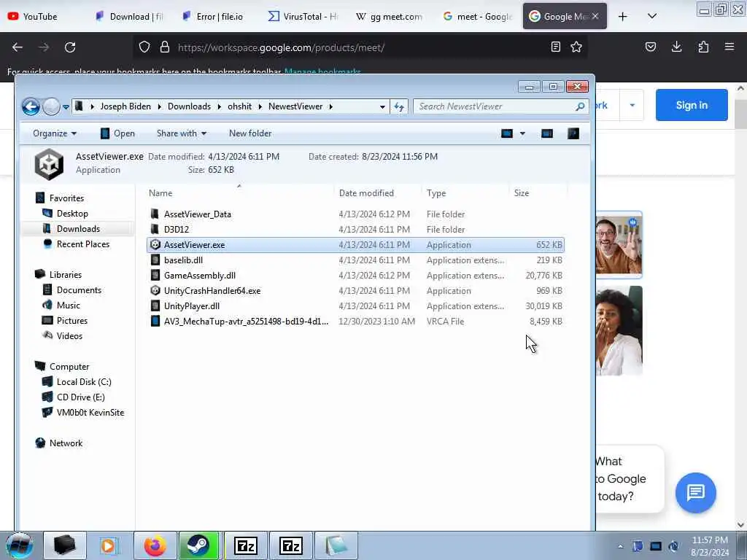
Task: Expand arrow after NewestViewer breadcrumb
Action: click(330, 106)
